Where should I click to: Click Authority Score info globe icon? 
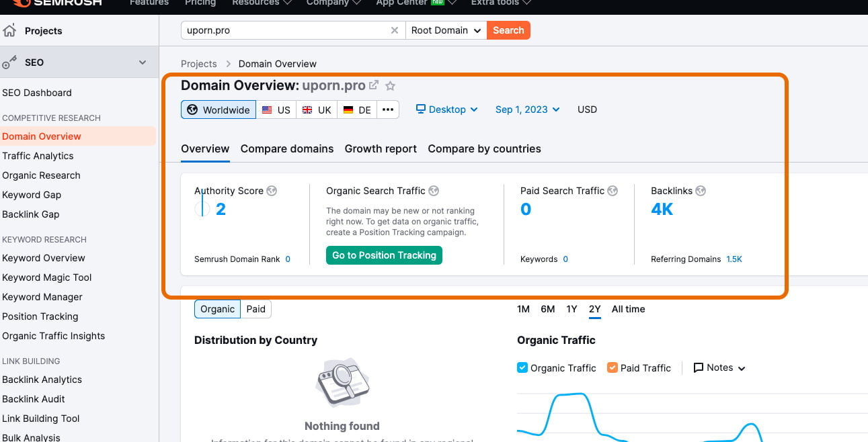point(272,191)
